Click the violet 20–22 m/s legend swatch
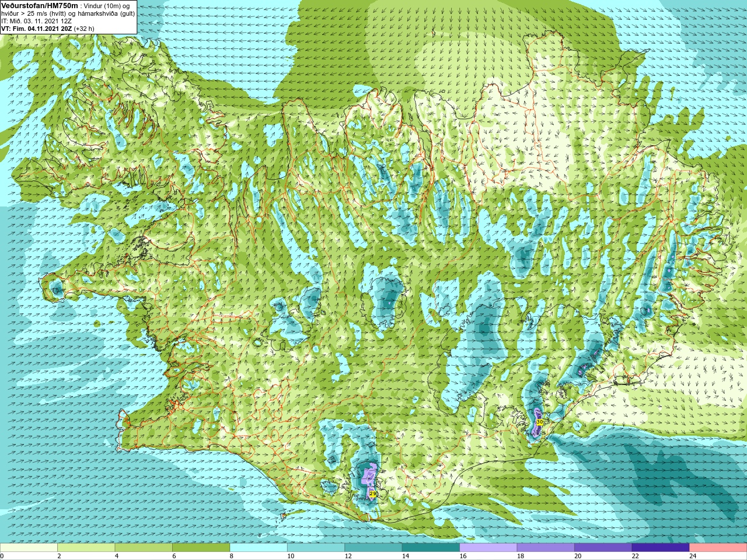Viewport: 747px width, 560px height. click(x=603, y=548)
